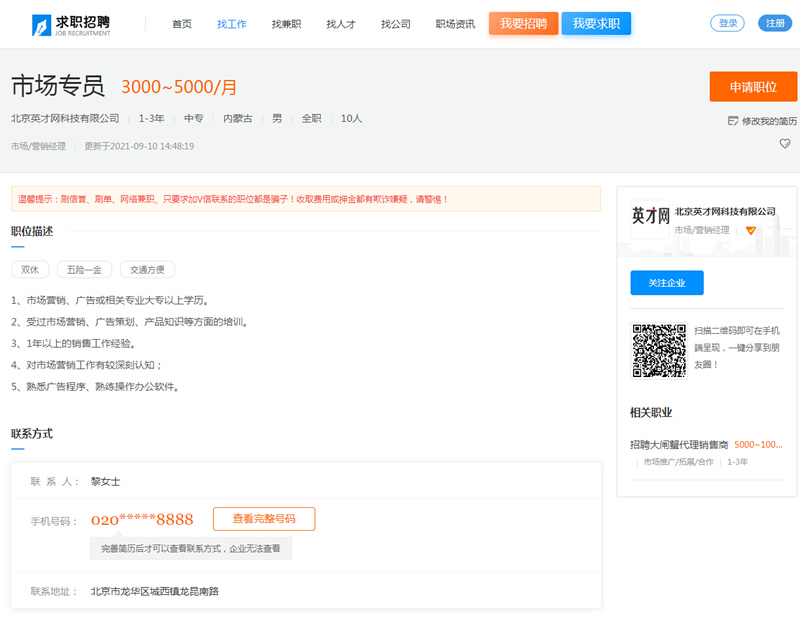Follow company with 关注企业 button
800x632 pixels.
coord(666,283)
